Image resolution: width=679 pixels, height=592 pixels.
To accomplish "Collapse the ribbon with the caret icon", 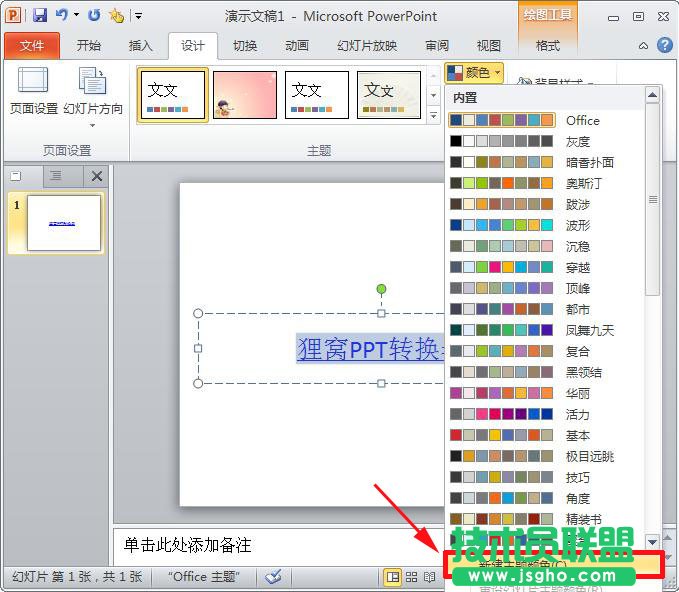I will [643, 45].
